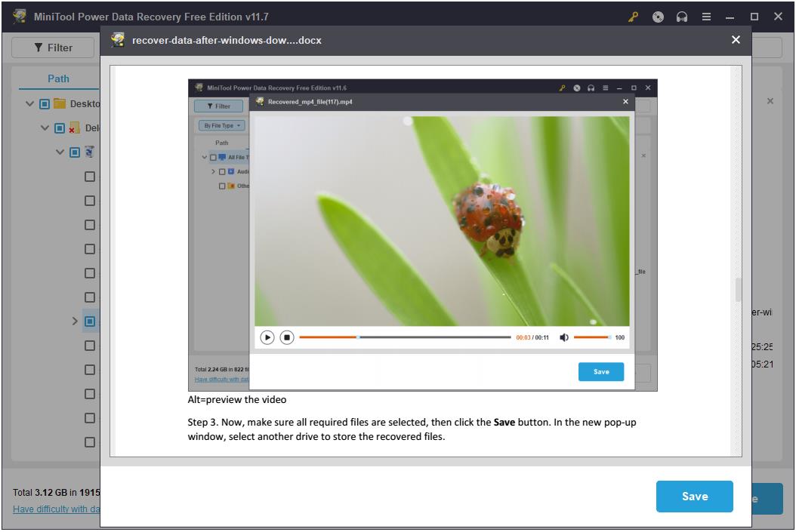
Task: Select the 'Total 3.12 GB' status text
Action: pyautogui.click(x=57, y=493)
